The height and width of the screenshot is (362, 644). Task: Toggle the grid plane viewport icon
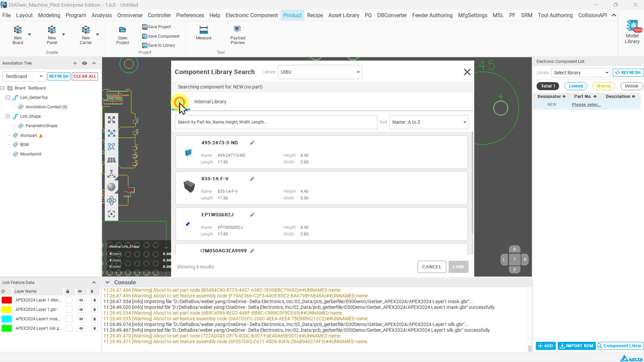pyautogui.click(x=111, y=160)
